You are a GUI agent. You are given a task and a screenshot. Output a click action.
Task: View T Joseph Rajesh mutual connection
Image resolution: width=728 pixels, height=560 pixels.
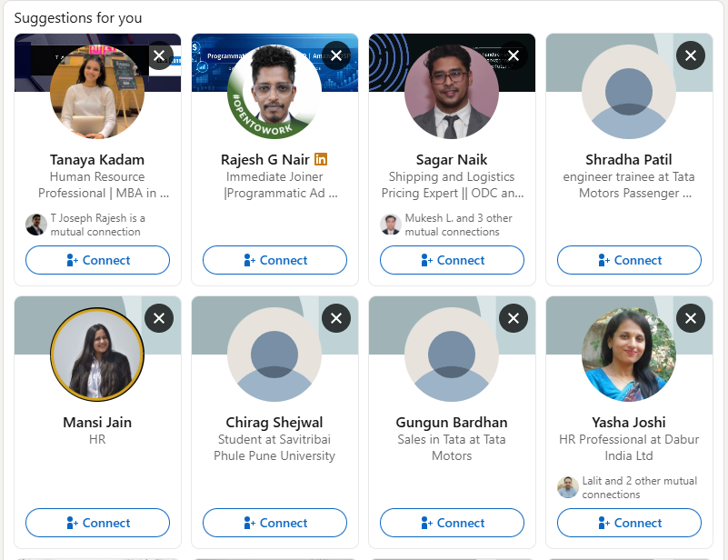click(85, 225)
